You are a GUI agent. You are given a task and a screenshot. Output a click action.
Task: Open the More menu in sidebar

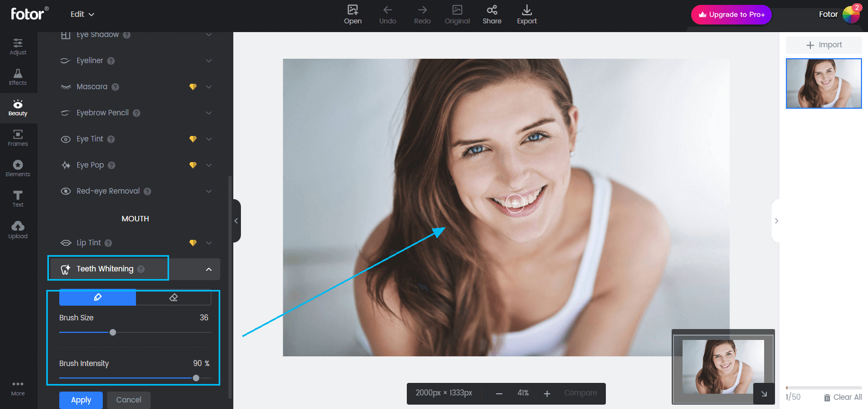(x=18, y=388)
